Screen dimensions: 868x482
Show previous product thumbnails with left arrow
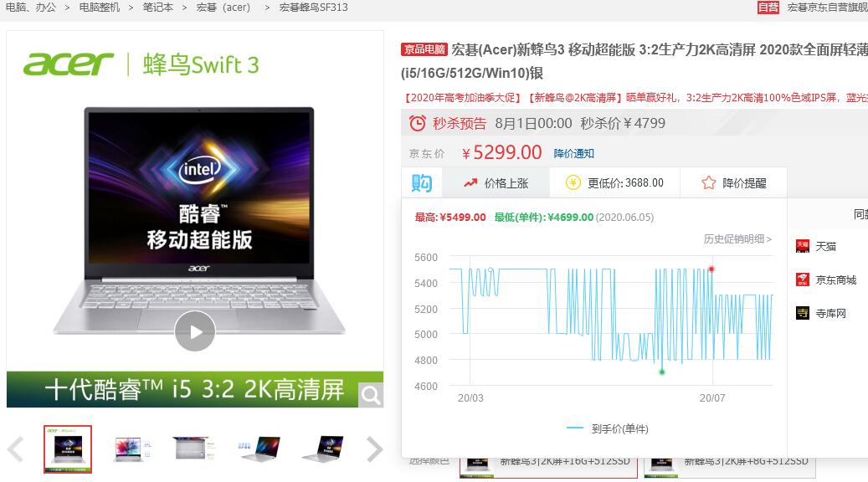click(16, 449)
